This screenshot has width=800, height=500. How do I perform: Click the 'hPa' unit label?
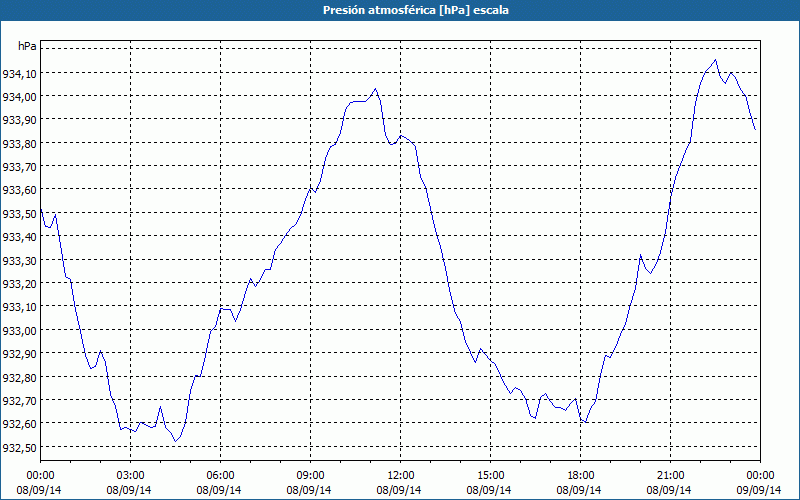[x=27, y=46]
